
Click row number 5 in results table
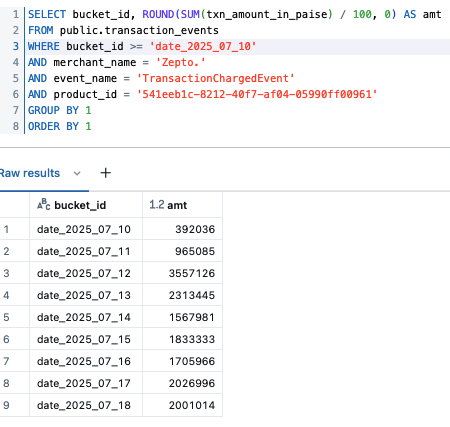point(6,317)
